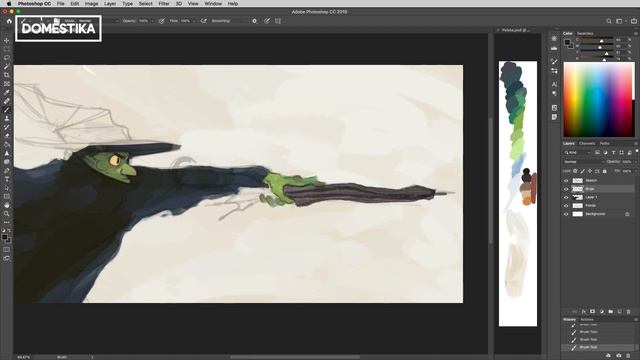Select the Clone Stamp tool
This screenshot has width=640, height=360.
click(7, 118)
